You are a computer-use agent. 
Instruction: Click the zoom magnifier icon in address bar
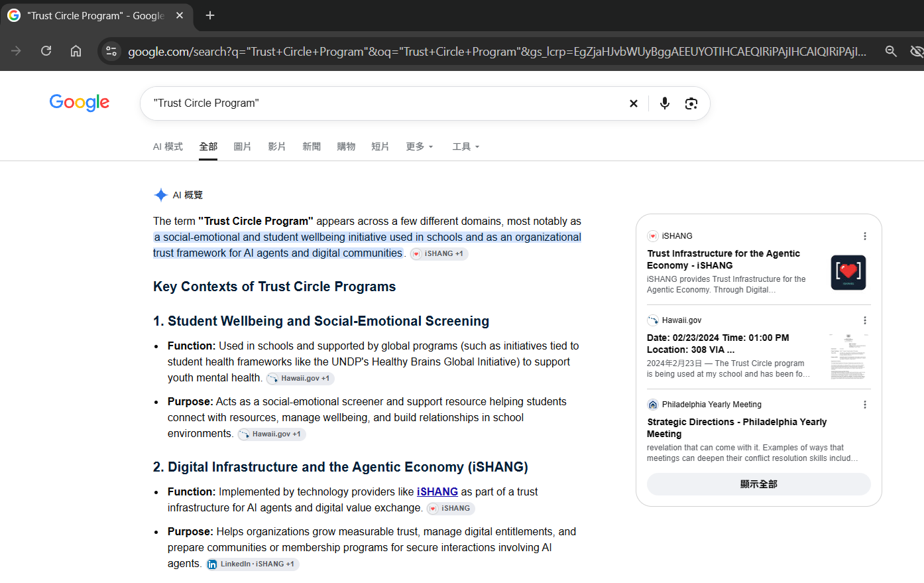point(891,51)
